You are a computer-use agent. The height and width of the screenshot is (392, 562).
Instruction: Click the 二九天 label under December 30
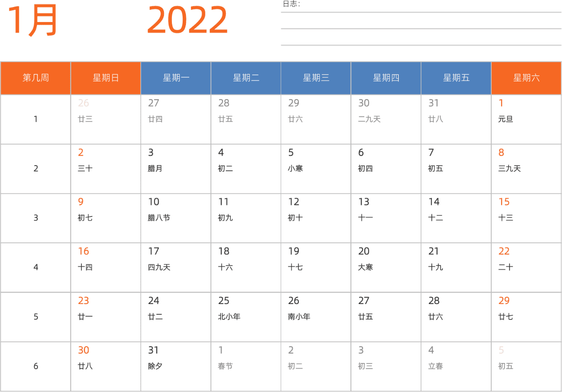[x=370, y=119]
